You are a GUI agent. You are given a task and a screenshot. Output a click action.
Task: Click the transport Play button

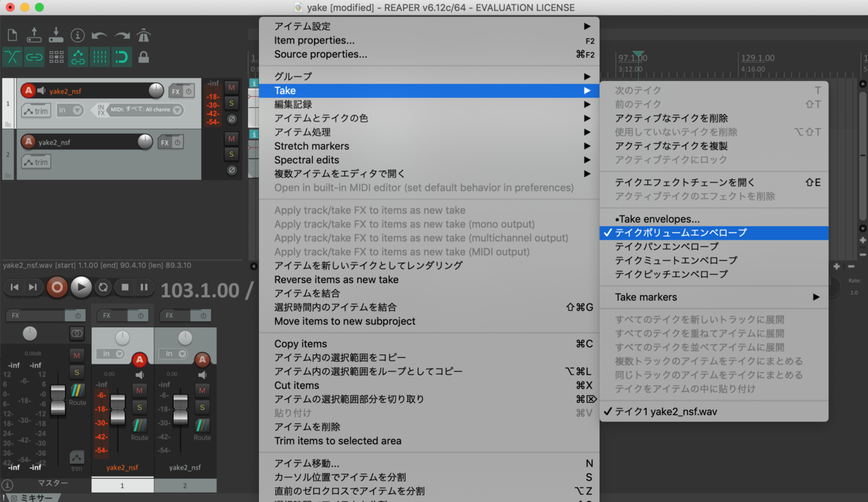coord(81,287)
